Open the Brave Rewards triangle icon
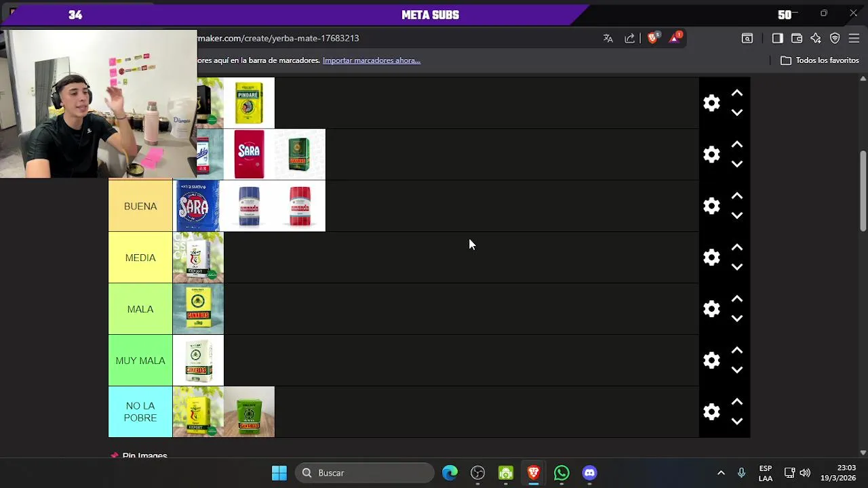Image resolution: width=868 pixels, height=488 pixels. pos(675,38)
